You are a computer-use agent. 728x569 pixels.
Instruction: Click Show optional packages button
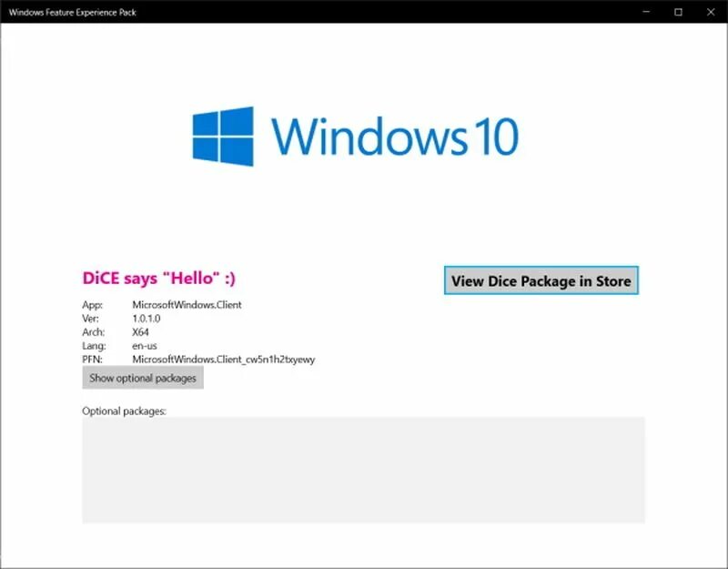pyautogui.click(x=143, y=378)
